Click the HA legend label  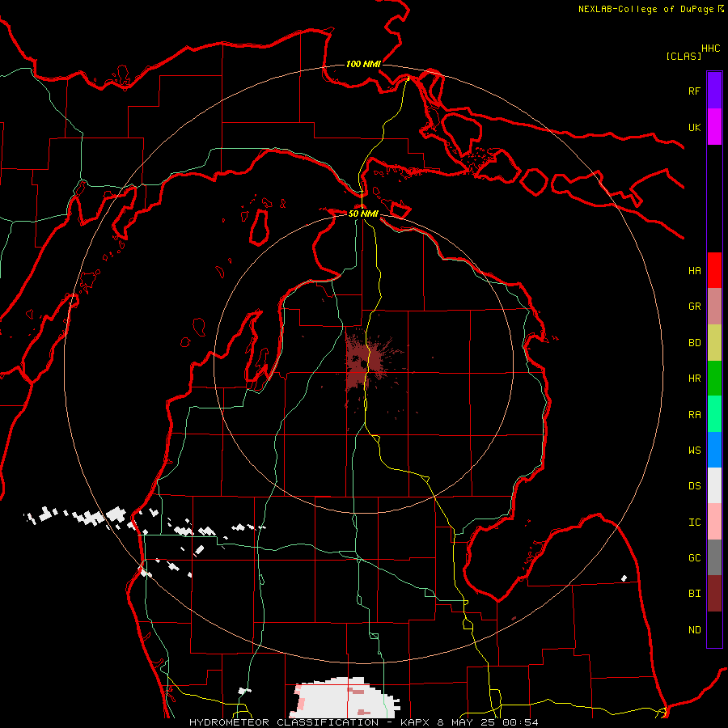pos(694,271)
